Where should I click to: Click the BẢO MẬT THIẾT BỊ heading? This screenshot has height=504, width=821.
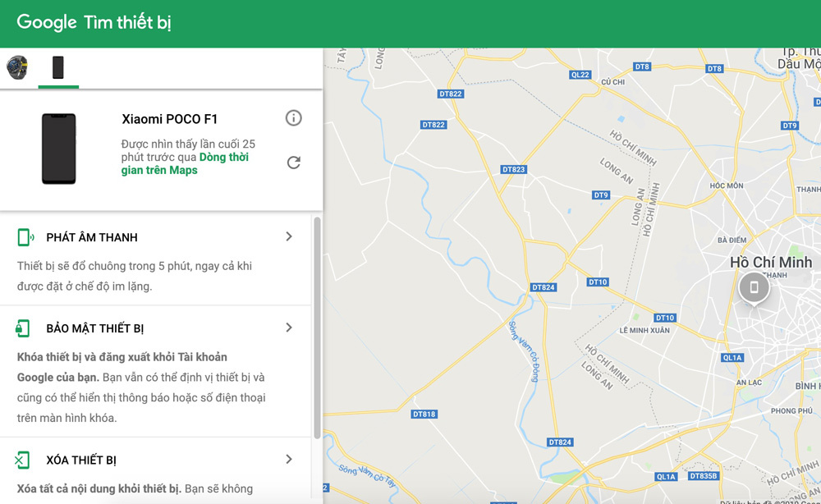click(95, 328)
